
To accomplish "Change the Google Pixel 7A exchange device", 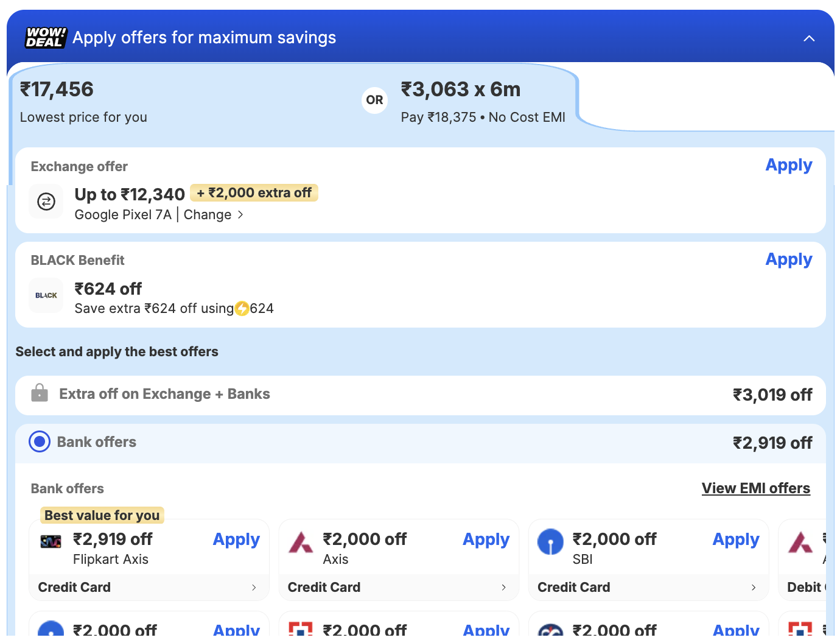I will pyautogui.click(x=213, y=215).
